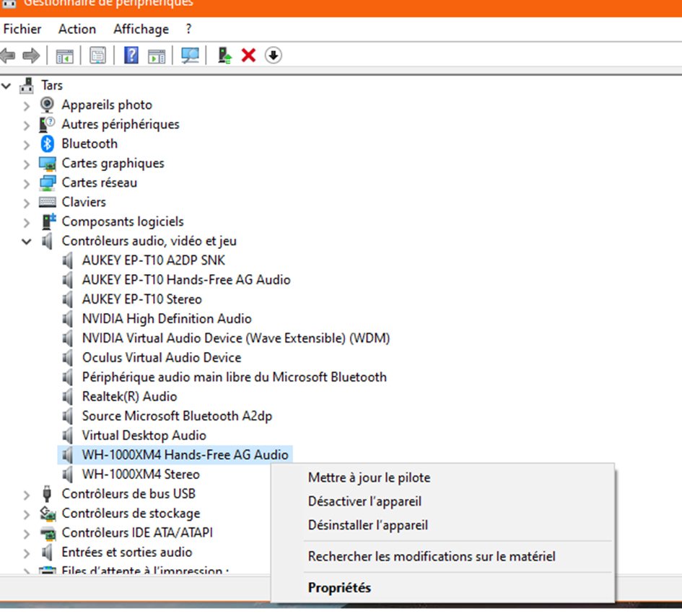Choose Désactiver l'appareil
The width and height of the screenshot is (682, 616).
coord(364,501)
